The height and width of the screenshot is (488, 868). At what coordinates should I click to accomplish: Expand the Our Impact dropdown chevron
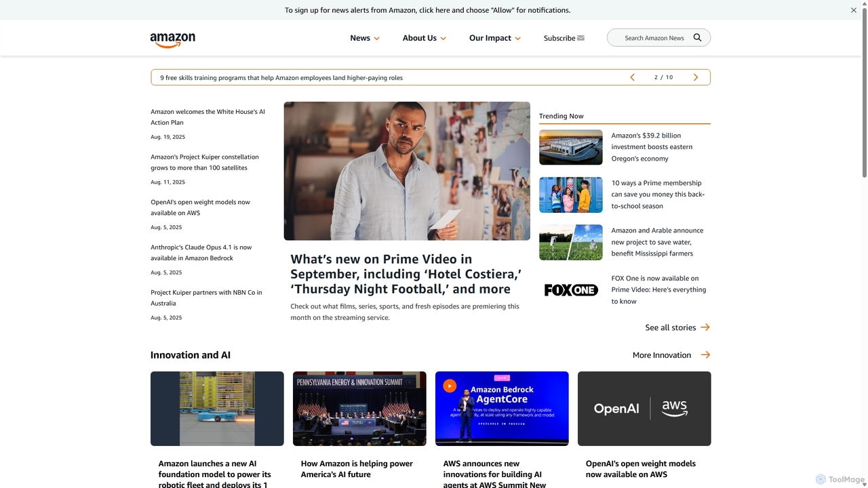518,39
